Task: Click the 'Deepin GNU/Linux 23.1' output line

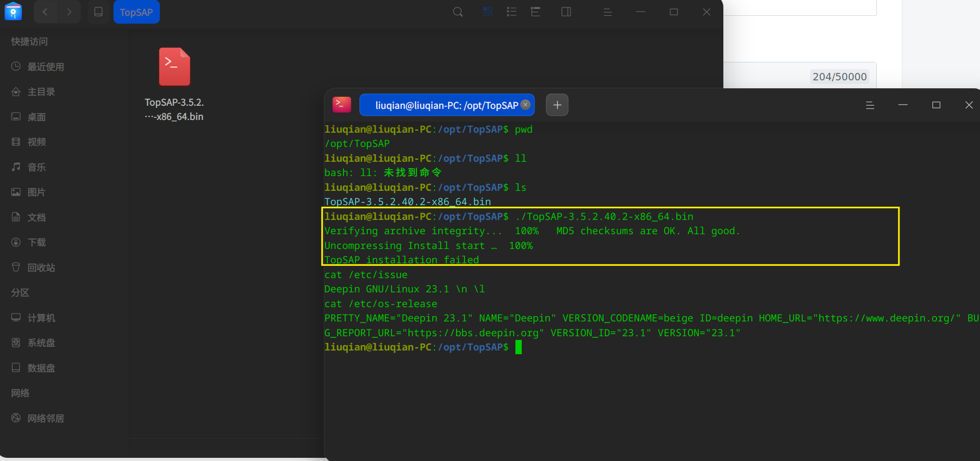Action: pos(404,289)
